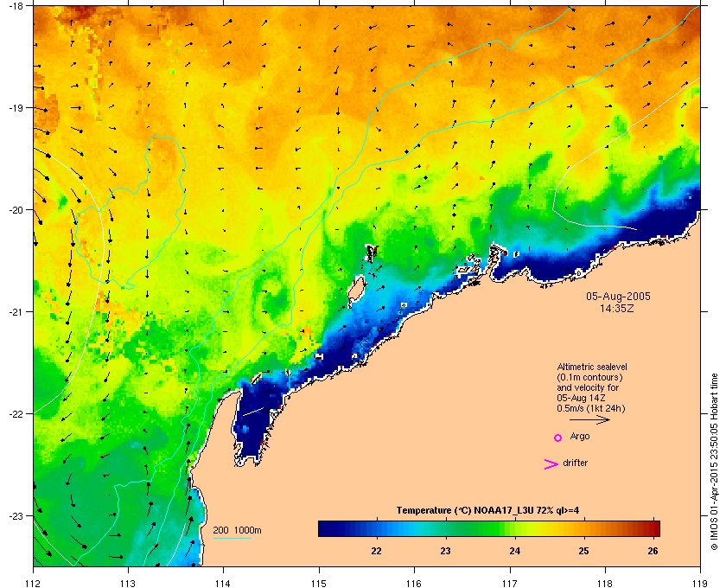Click the colorbar at 24 degrees
Image resolution: width=726 pixels, height=588 pixels.
pyautogui.click(x=515, y=528)
